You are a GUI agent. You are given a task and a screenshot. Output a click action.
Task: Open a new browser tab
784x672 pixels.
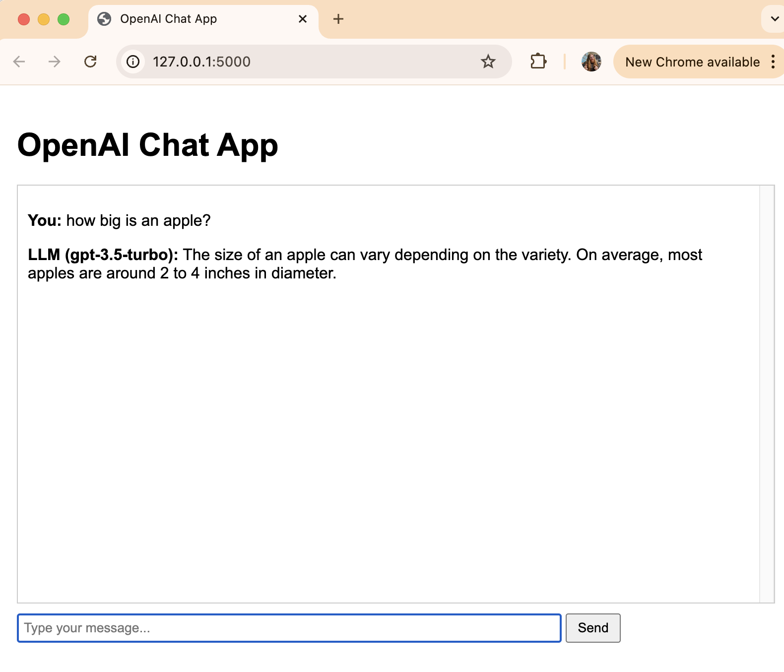[338, 19]
